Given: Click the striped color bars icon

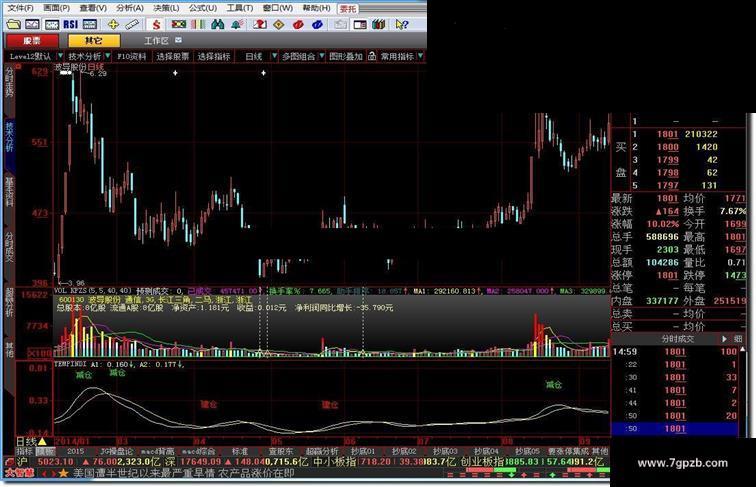Looking at the screenshot, I should click(x=198, y=24).
